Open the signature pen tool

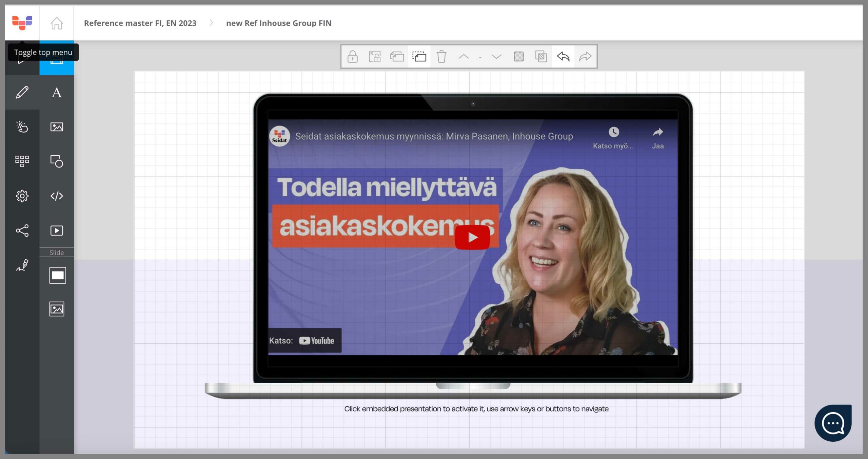[22, 265]
